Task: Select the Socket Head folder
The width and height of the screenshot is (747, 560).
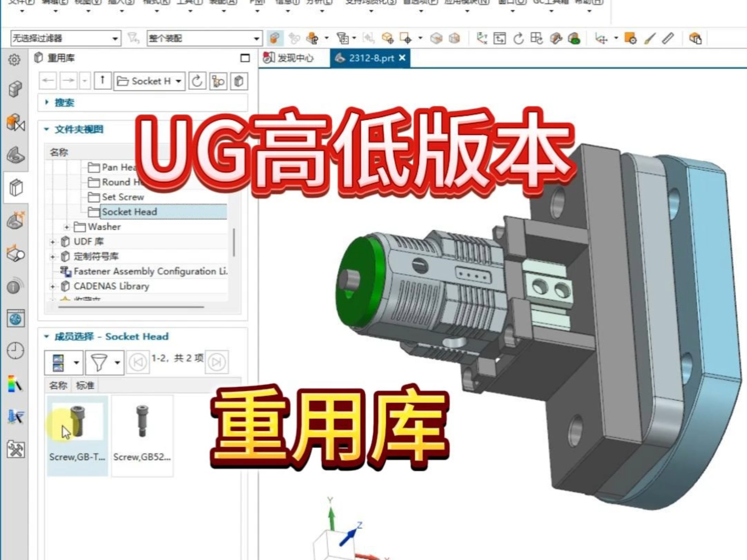Action: (129, 212)
